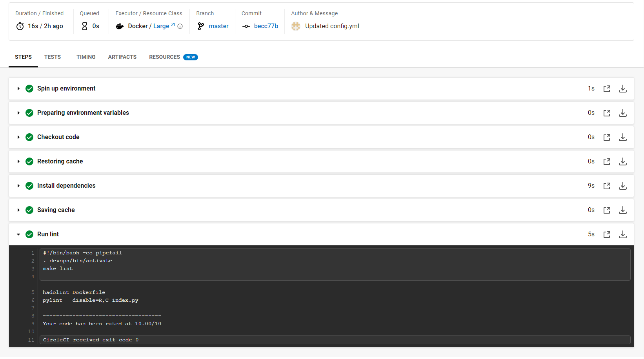Expand the Spin up environment step
Screen dimensions: 644x359
tap(18, 89)
